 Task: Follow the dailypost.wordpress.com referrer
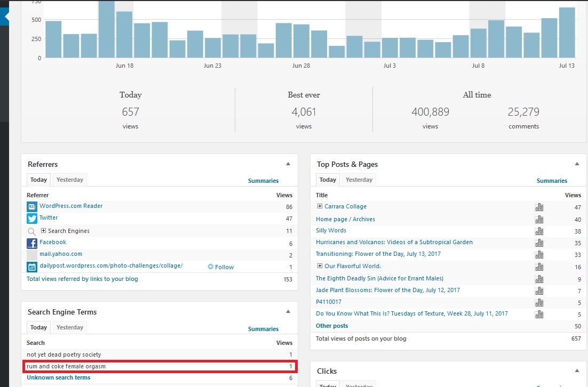(x=221, y=267)
